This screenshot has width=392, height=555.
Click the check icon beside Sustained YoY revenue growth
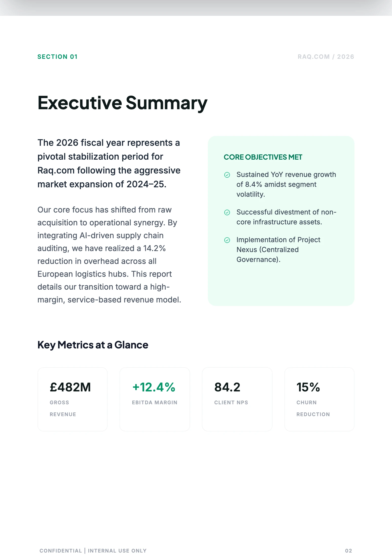227,175
